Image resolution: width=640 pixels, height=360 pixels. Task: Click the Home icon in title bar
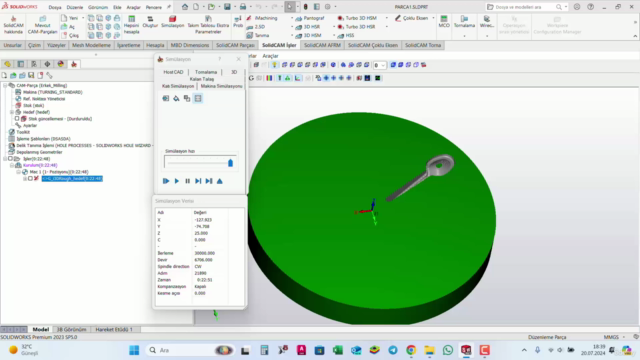[185, 7]
